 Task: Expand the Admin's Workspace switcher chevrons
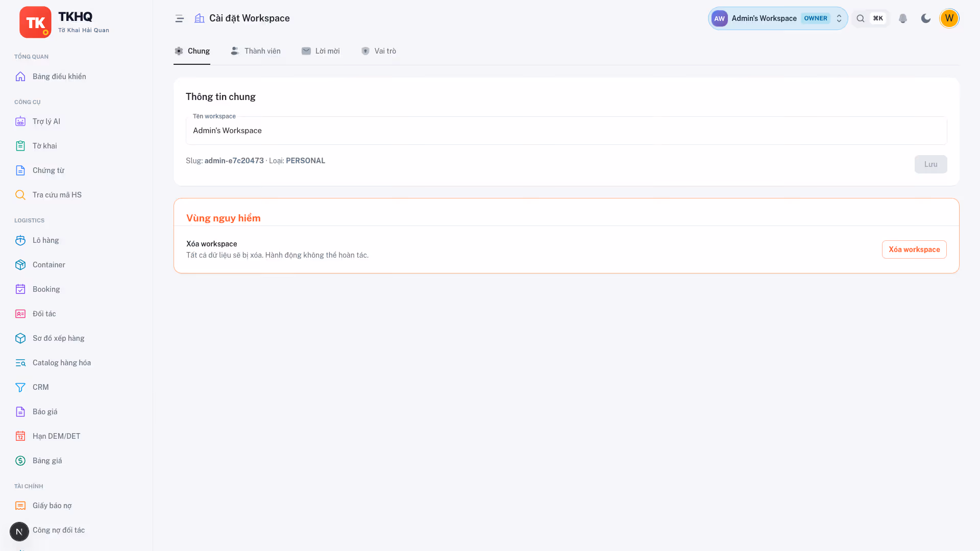[x=839, y=18]
